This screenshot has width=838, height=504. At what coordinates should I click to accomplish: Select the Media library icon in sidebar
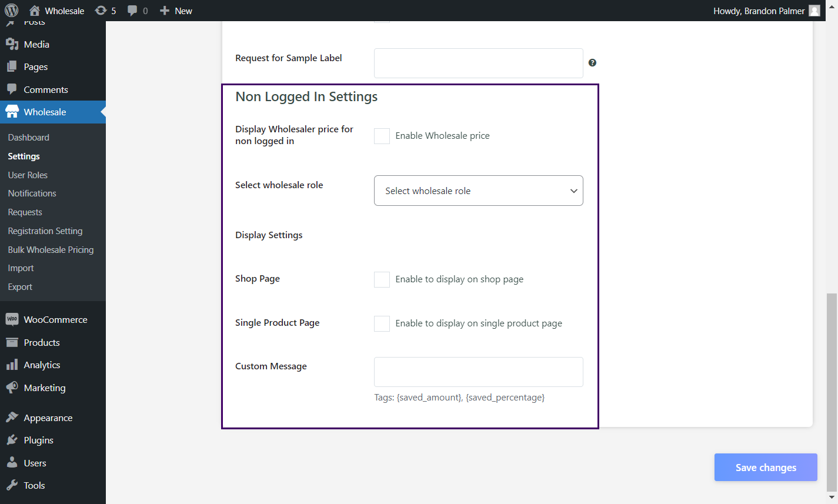pyautogui.click(x=12, y=44)
